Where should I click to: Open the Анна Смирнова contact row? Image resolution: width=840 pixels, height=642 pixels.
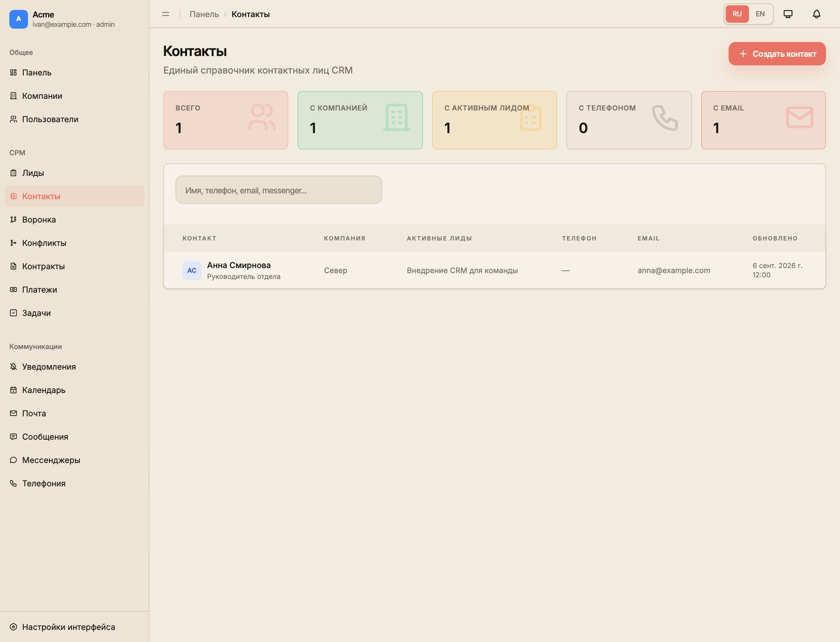(x=495, y=270)
